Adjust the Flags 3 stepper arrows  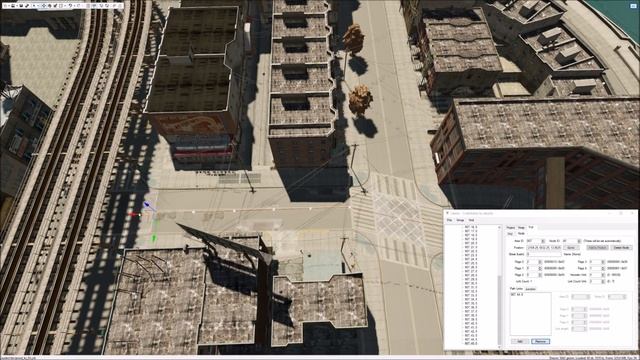603,262
